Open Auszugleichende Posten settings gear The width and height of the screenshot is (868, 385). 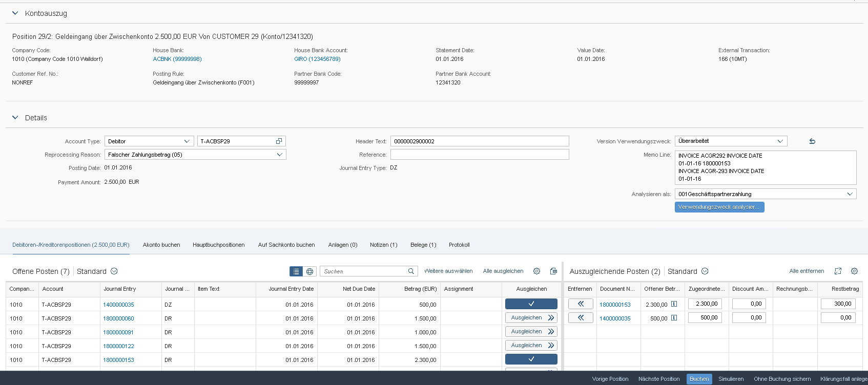(854, 271)
